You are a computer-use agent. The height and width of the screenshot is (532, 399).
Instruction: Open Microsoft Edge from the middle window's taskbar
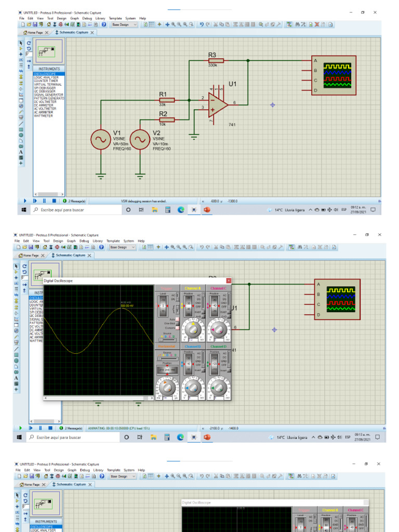tap(181, 437)
